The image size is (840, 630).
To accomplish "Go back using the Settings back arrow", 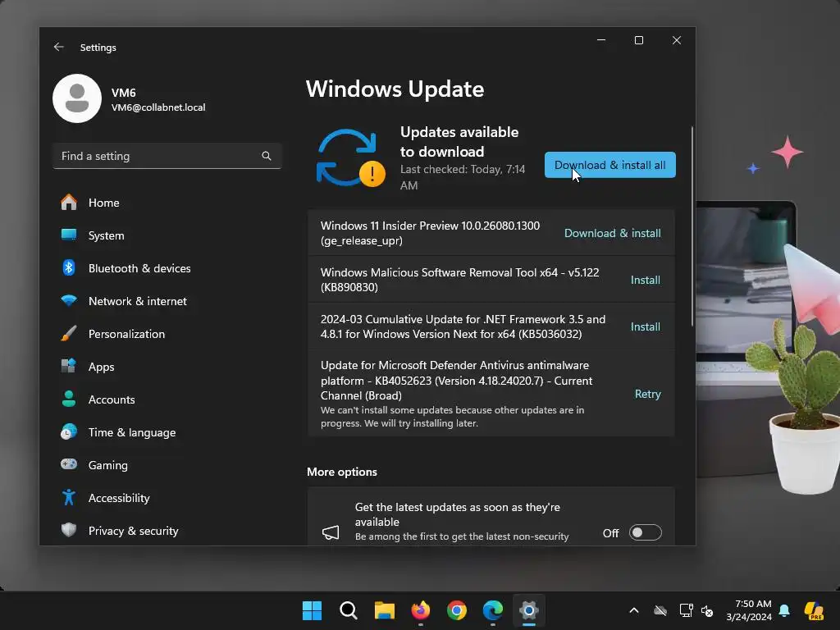I will (x=59, y=47).
